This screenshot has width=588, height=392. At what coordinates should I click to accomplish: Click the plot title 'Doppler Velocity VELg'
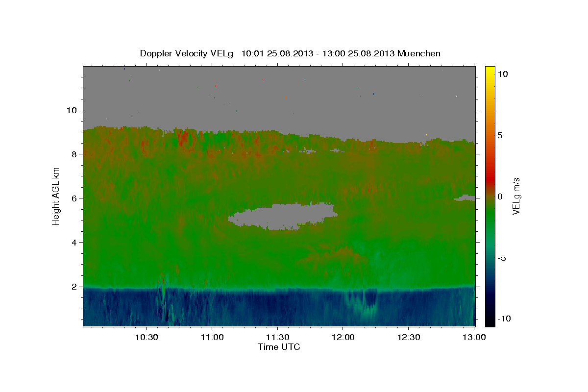click(187, 53)
